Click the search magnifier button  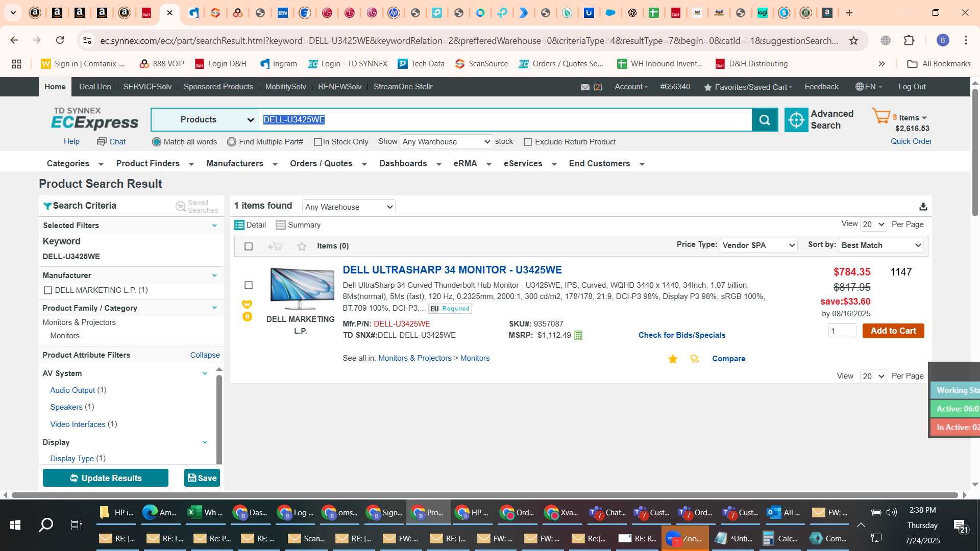click(x=764, y=120)
